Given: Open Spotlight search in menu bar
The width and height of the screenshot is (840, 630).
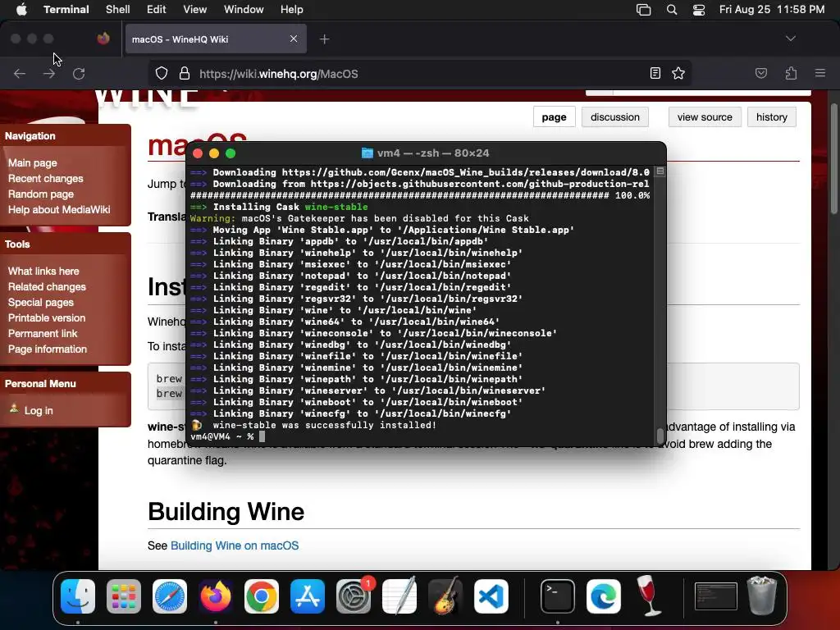Looking at the screenshot, I should pos(672,10).
